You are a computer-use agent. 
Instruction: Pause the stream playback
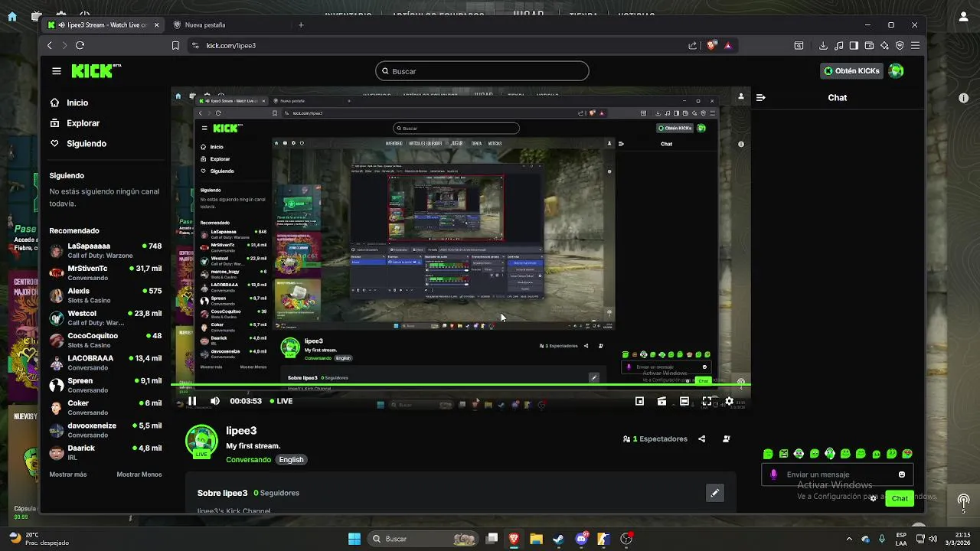point(192,401)
